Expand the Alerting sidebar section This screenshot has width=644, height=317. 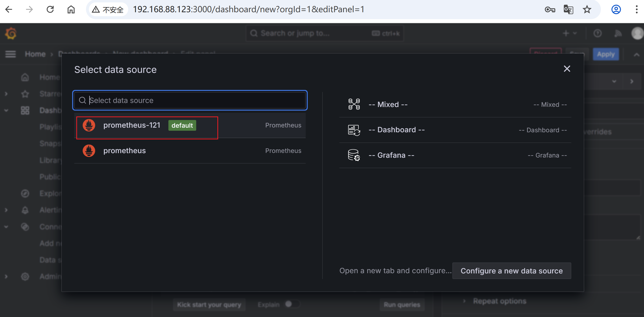pos(6,210)
